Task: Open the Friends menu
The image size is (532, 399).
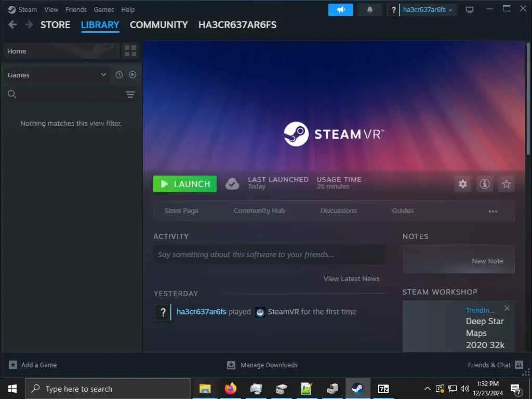Action: [76, 9]
